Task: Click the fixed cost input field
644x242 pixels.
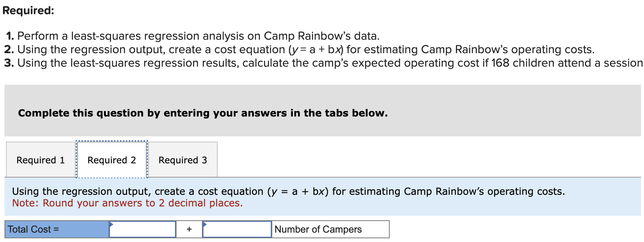Action: [142, 229]
